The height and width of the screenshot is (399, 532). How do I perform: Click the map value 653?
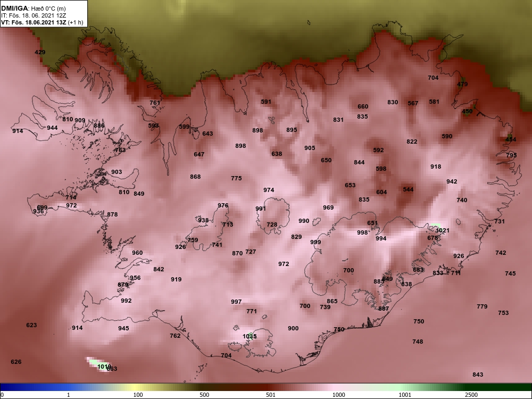(x=350, y=185)
